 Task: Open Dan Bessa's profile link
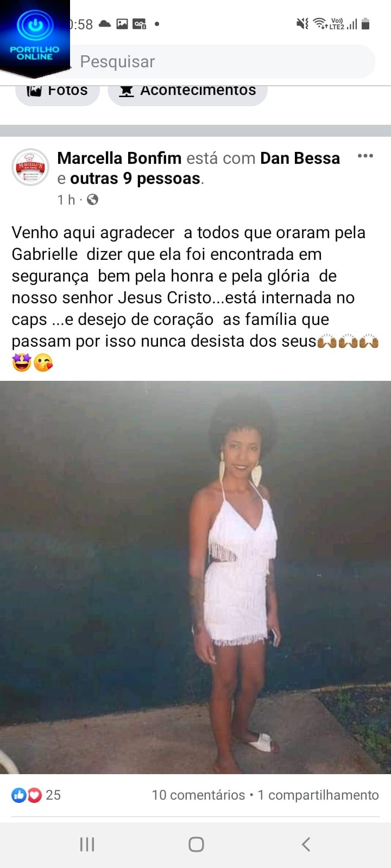point(300,158)
